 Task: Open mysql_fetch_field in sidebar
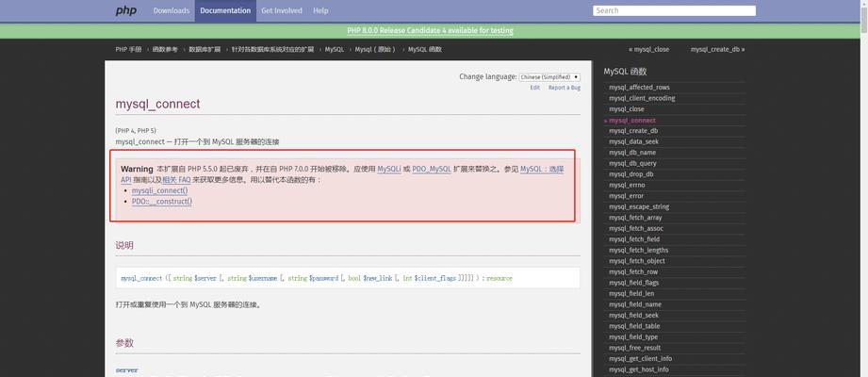(634, 239)
